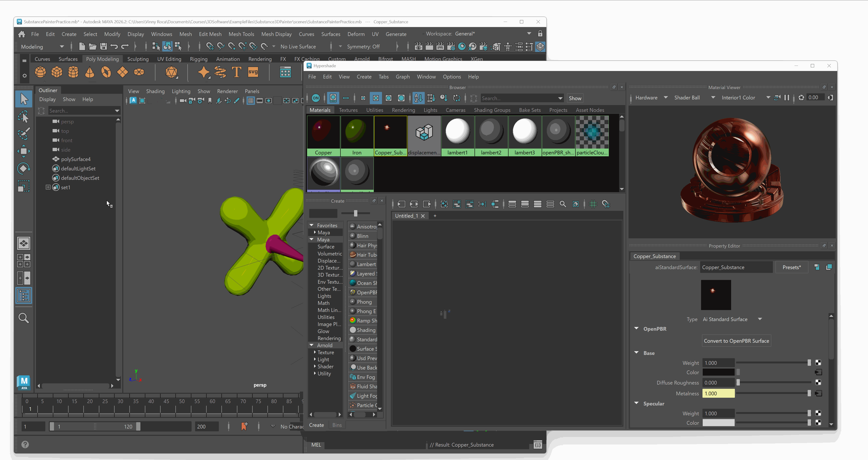The height and width of the screenshot is (460, 868).
Task: Pause the Material Viewer rendering
Action: [787, 98]
